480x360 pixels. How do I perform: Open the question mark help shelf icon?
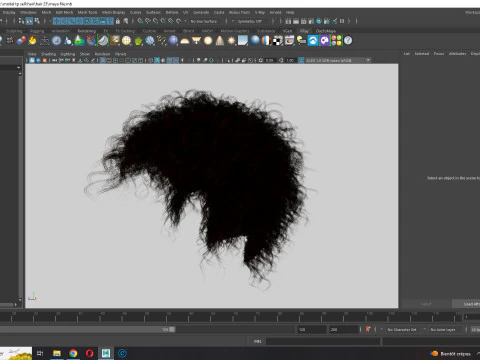click(x=348, y=41)
